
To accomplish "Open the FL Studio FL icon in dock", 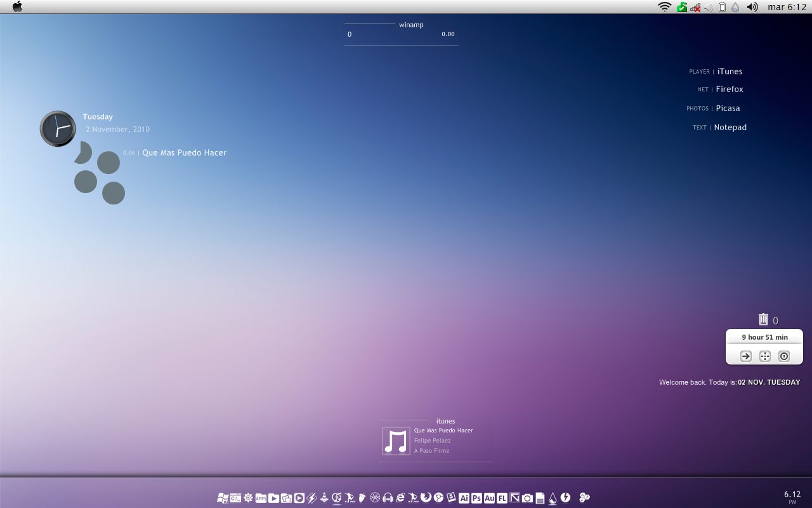I will tap(502, 498).
